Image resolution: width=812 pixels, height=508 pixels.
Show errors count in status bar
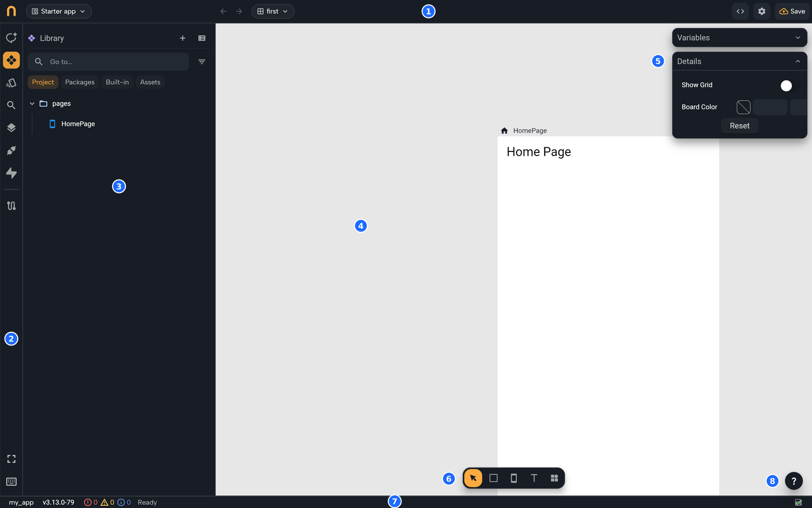[91, 502]
